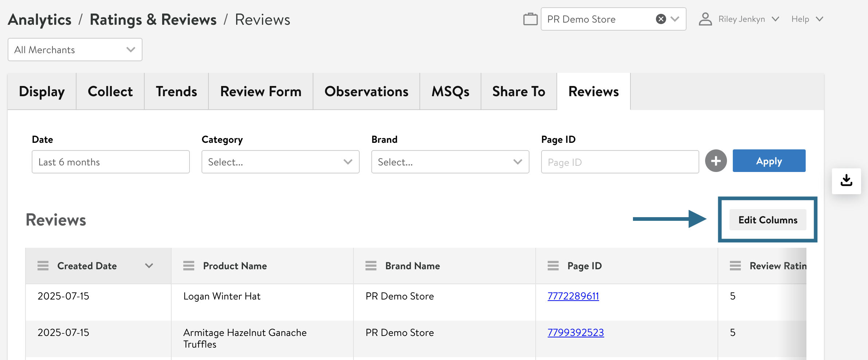Click the plus add filter icon
This screenshot has width=868, height=360.
coord(716,161)
